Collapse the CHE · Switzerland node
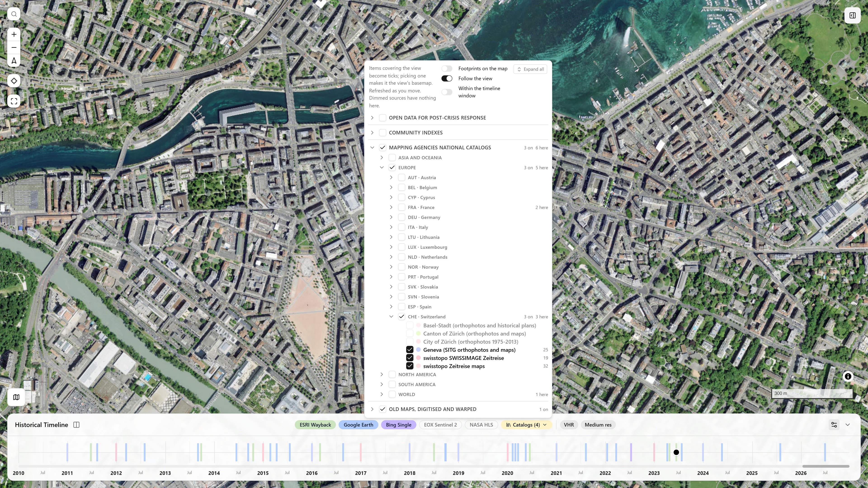868x488 pixels. pyautogui.click(x=391, y=317)
